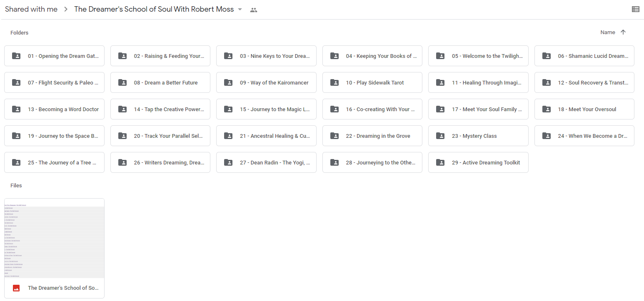
Task: Click folder icon of 09 - Way of the Kairomancer
Action: [x=228, y=82]
